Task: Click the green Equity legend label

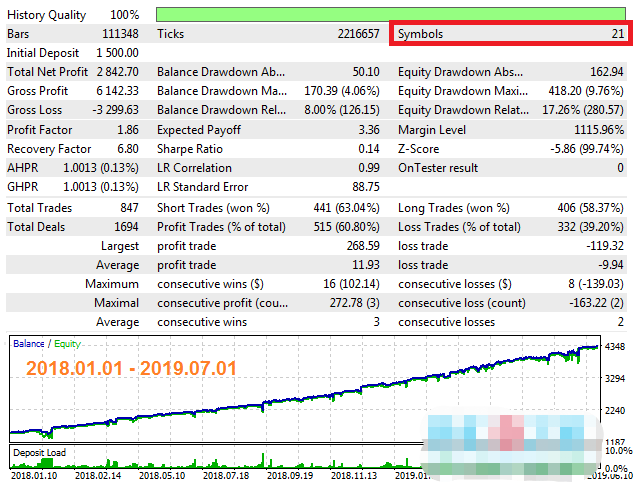Action: (x=68, y=344)
